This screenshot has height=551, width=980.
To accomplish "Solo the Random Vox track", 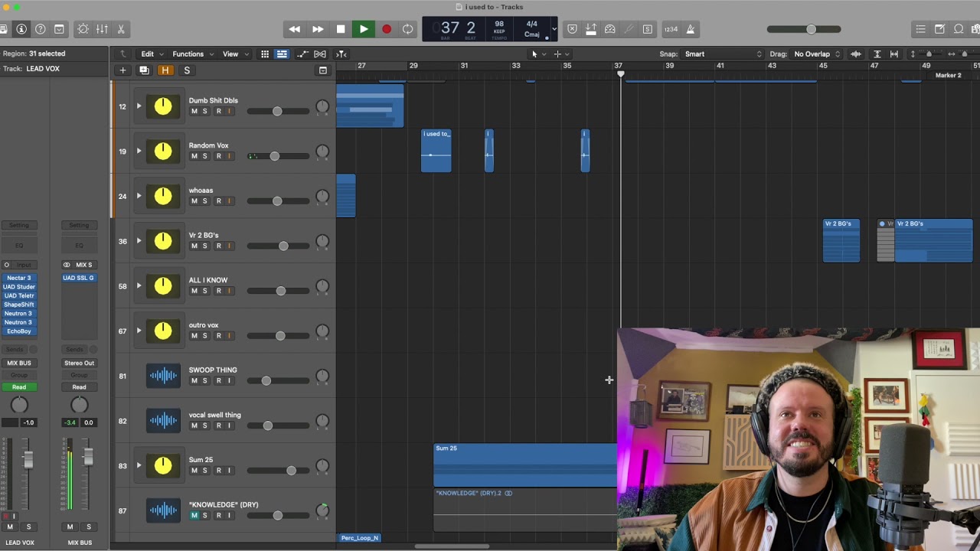I will (204, 156).
